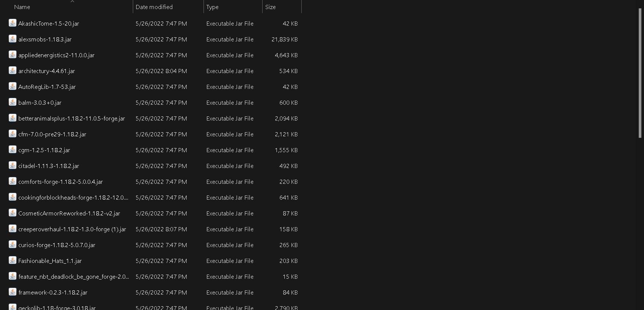The image size is (644, 310).
Task: Select the framework-0.2.3-1.18.2.jar icon
Action: click(x=12, y=292)
